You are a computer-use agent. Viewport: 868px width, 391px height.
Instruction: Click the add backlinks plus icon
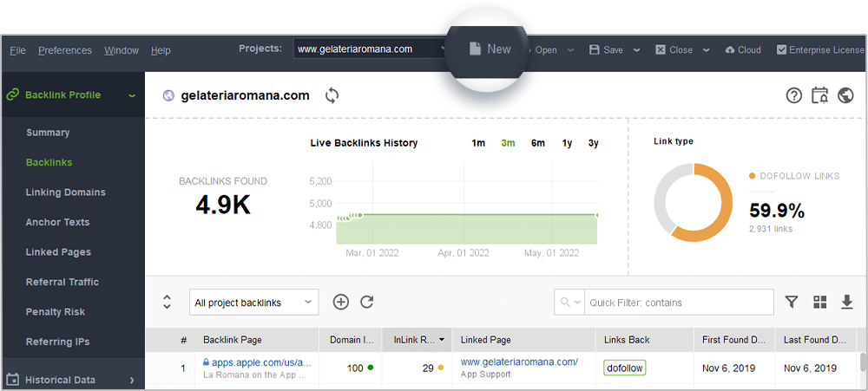pos(341,302)
